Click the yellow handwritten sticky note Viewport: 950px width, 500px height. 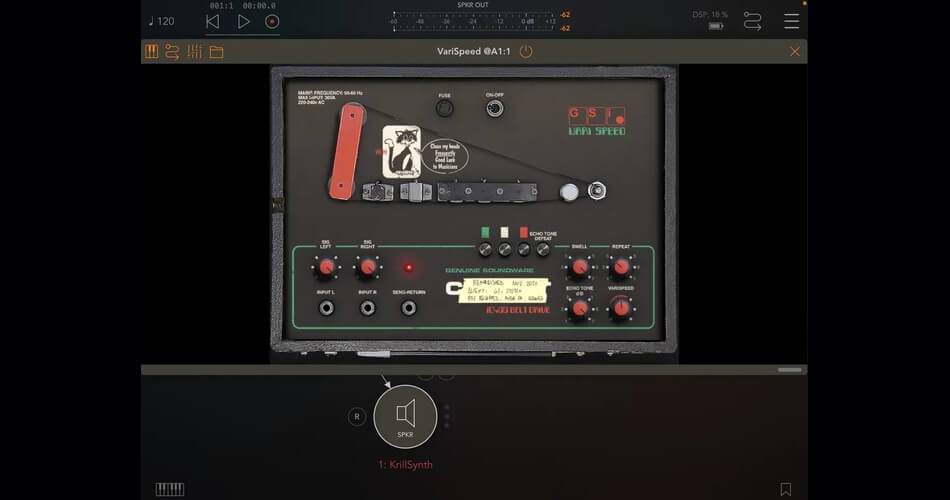click(504, 290)
